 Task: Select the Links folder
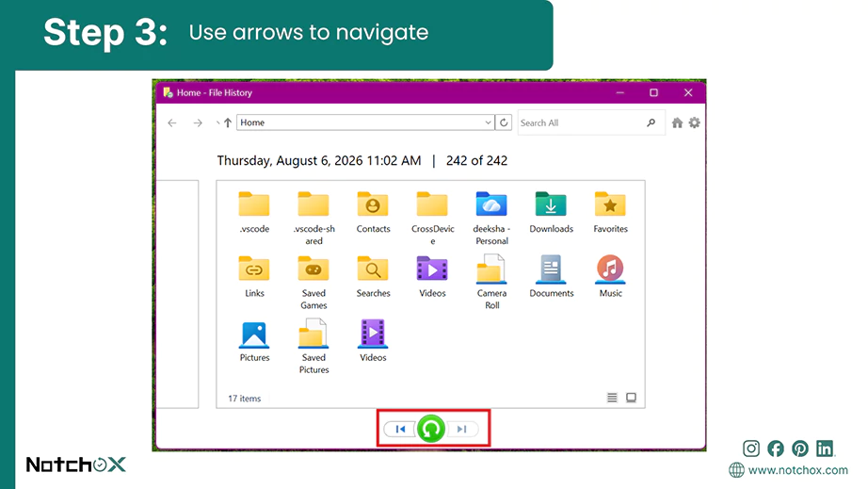[x=254, y=277]
